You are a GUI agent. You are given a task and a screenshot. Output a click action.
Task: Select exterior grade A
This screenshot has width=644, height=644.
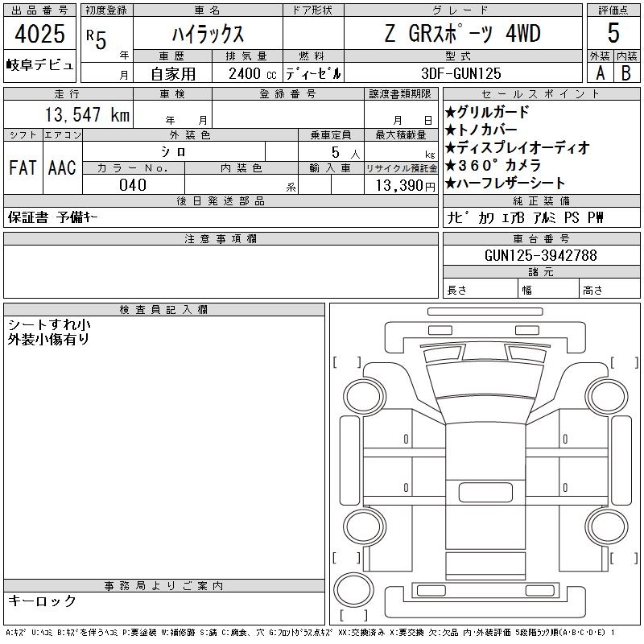[x=600, y=73]
